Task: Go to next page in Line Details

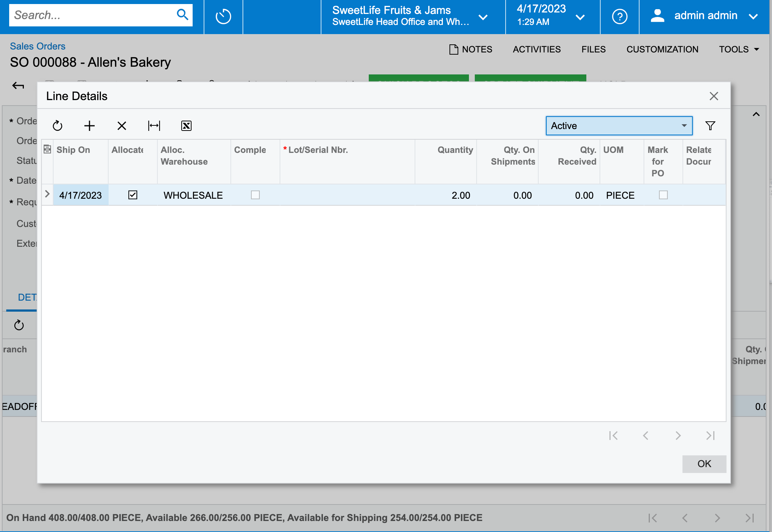Action: coord(678,436)
